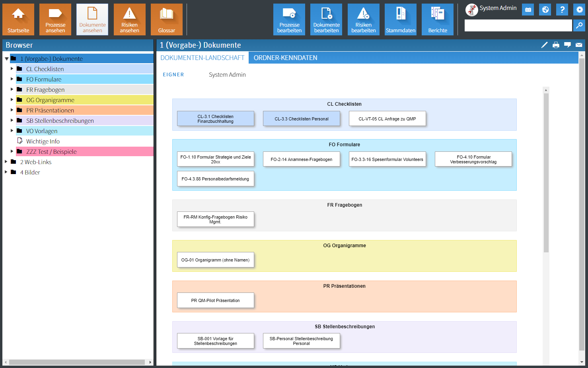Send document via the email envelope icon
The image size is (588, 368).
(579, 45)
